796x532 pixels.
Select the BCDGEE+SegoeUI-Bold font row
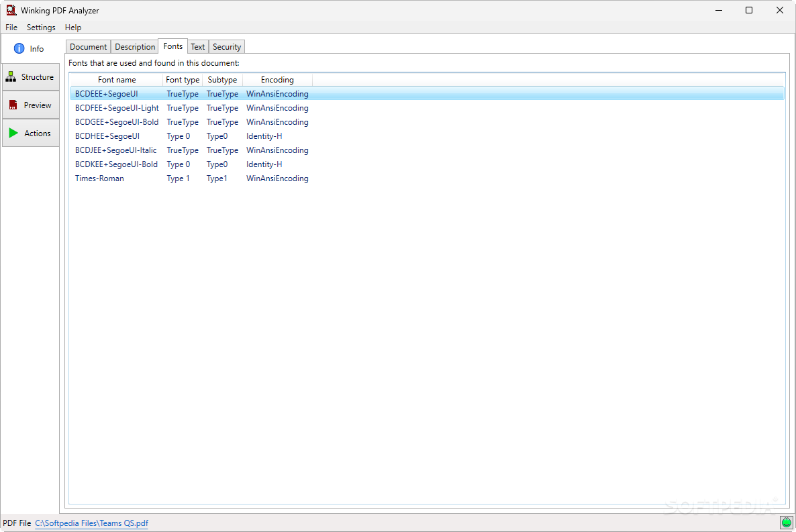coord(427,122)
